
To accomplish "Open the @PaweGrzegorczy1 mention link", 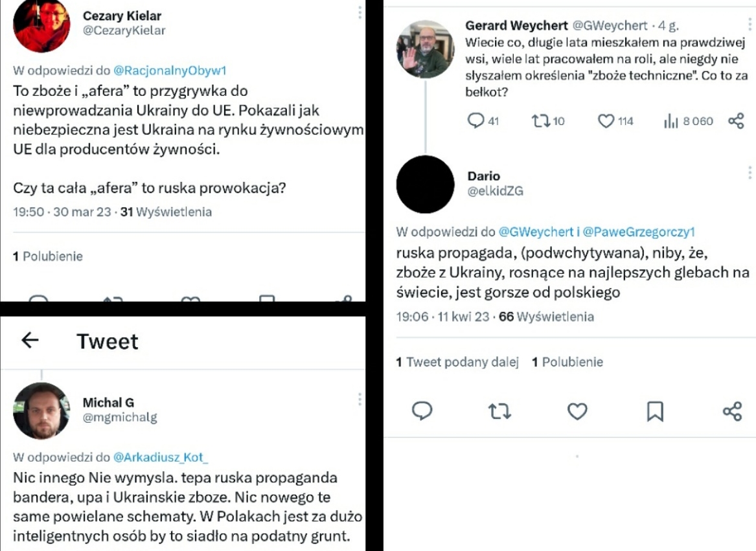I will [x=639, y=231].
